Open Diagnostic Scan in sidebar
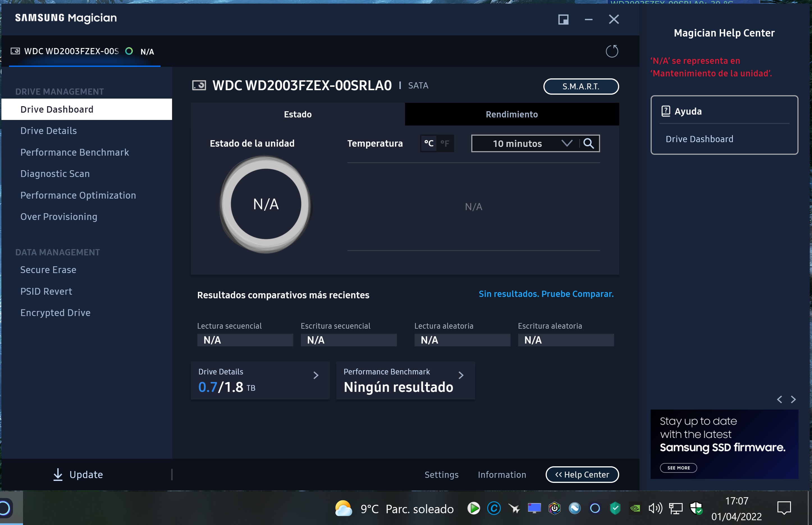This screenshot has height=525, width=812. point(55,174)
